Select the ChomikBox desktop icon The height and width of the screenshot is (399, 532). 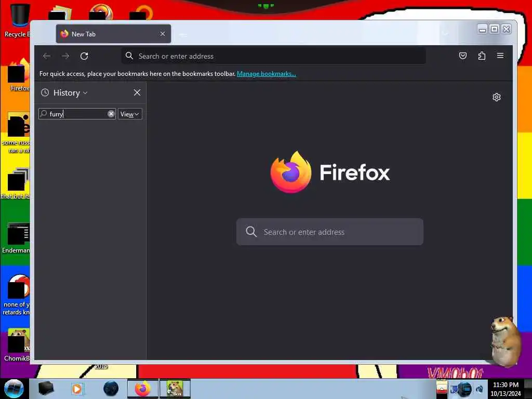(x=17, y=345)
